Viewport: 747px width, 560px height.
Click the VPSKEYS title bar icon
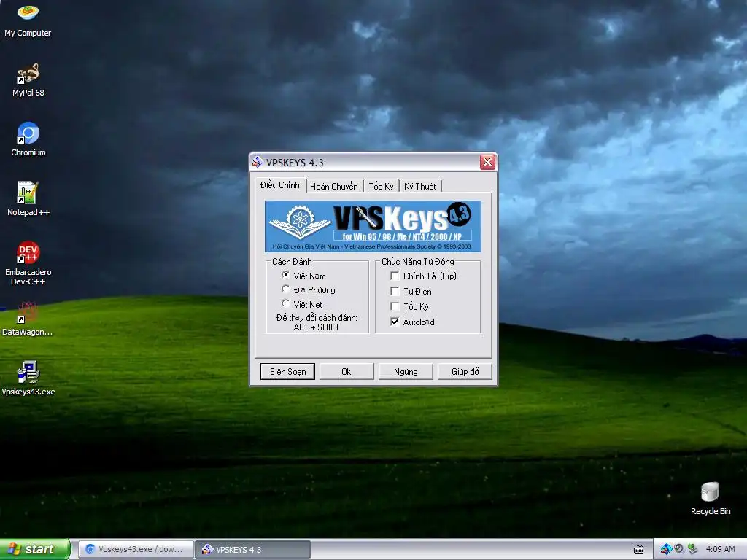(x=258, y=163)
